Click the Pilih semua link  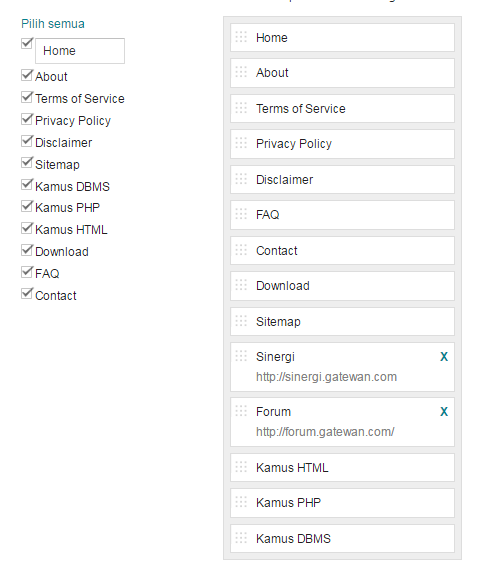click(x=53, y=24)
